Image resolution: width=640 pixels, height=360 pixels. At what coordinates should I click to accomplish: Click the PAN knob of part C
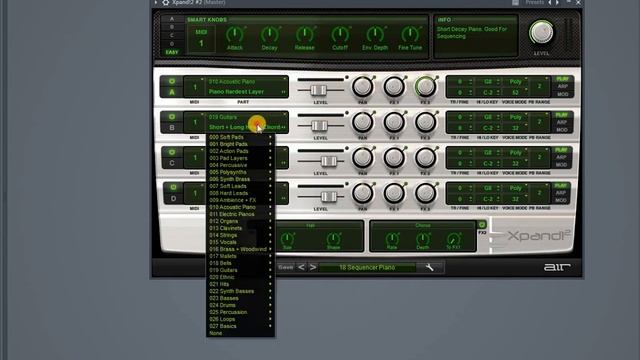point(362,158)
